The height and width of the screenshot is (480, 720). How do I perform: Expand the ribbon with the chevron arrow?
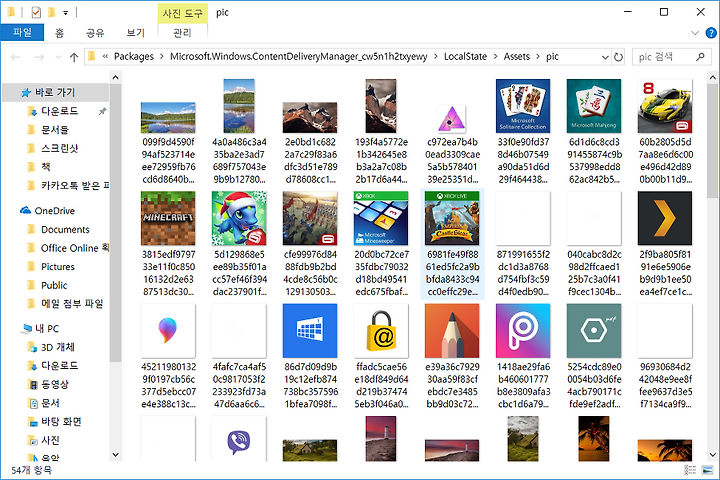[x=695, y=33]
